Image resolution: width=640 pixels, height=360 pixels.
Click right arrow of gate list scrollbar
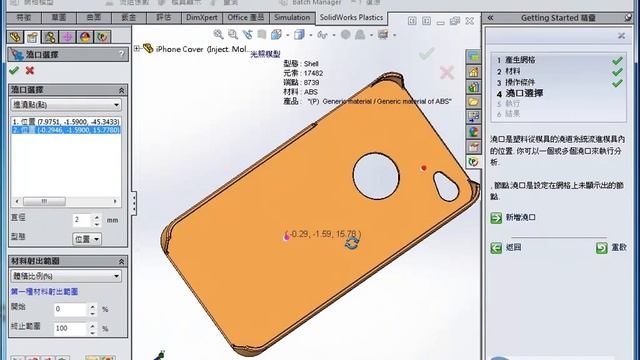pyautogui.click(x=115, y=201)
